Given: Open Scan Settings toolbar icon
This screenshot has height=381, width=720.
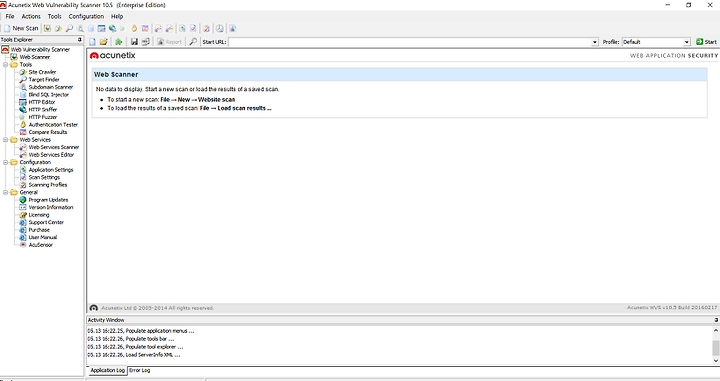Looking at the screenshot, I should (193, 28).
